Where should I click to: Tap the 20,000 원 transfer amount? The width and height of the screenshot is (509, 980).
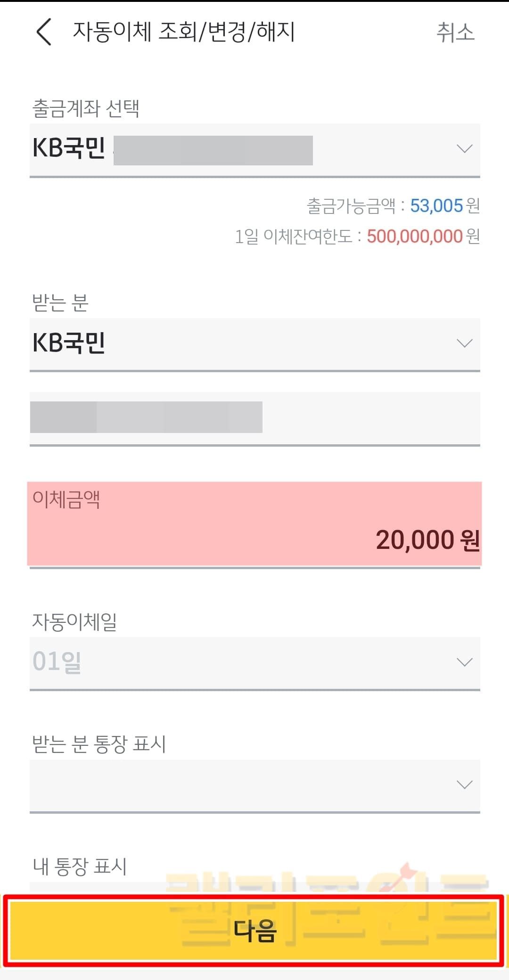(x=427, y=540)
